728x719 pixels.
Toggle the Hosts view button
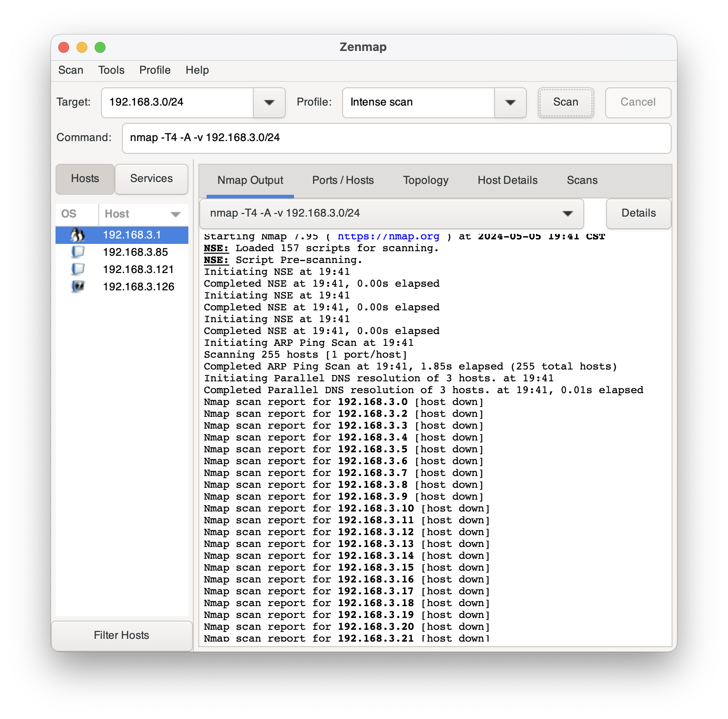(85, 178)
